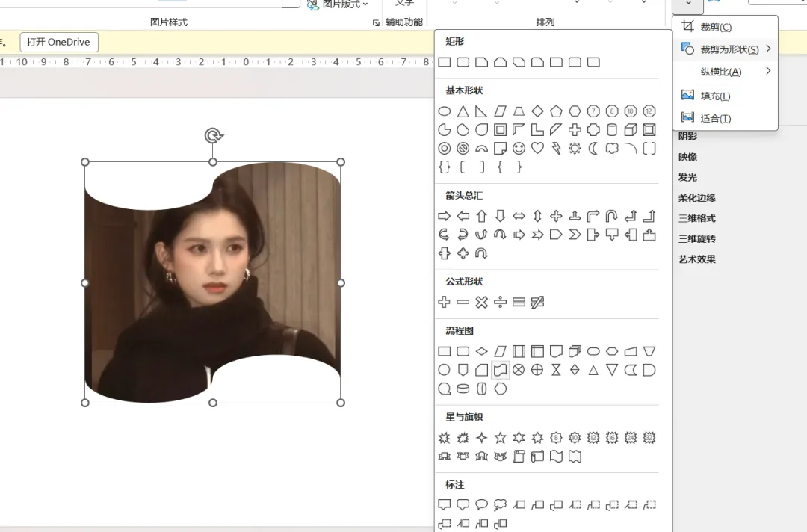Pick the flowchart Magnetic Disk shape

pyautogui.click(x=463, y=389)
